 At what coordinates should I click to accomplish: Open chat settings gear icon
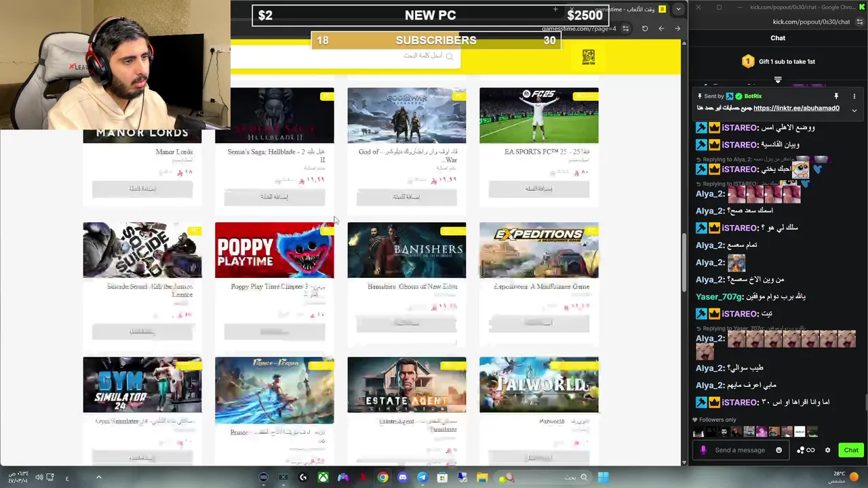click(x=827, y=450)
